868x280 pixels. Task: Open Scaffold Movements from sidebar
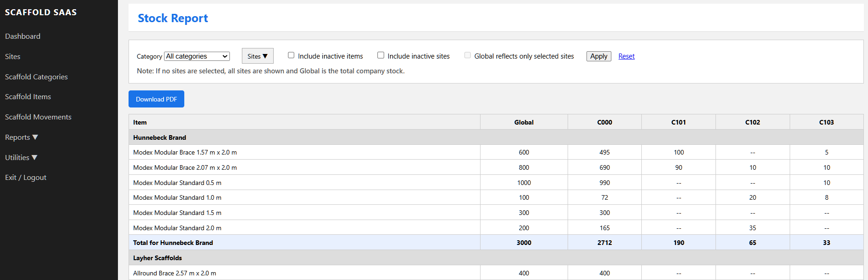pyautogui.click(x=38, y=117)
